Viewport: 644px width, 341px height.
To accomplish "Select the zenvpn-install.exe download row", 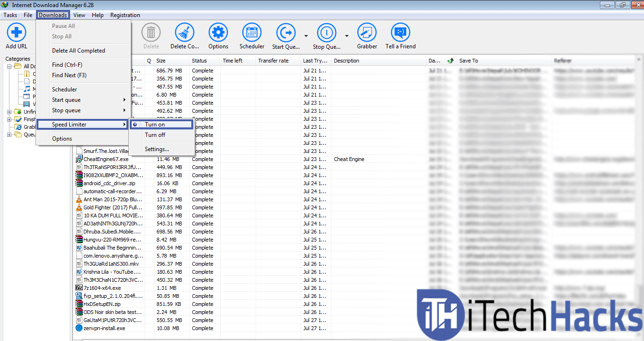I will (104, 328).
